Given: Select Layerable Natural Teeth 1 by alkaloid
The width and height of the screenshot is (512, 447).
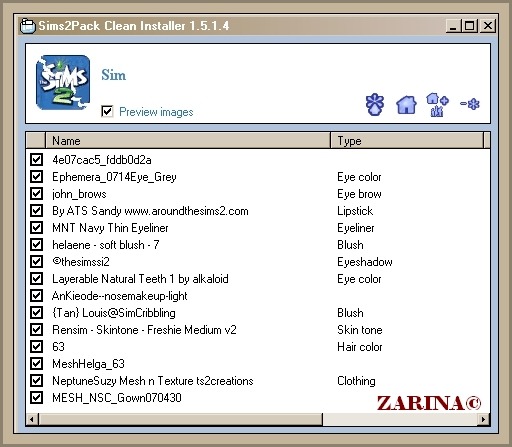Looking at the screenshot, I should (x=140, y=279).
